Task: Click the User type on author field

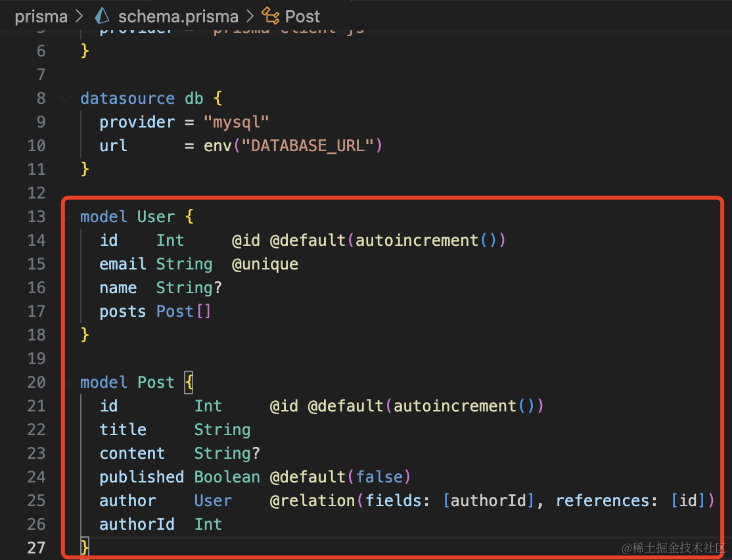Action: [213, 501]
